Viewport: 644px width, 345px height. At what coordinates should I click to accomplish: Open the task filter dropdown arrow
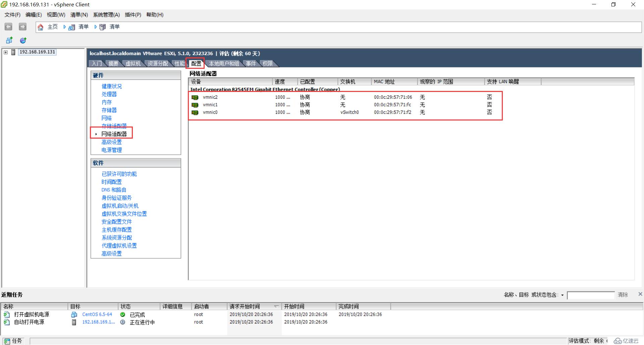(x=562, y=295)
